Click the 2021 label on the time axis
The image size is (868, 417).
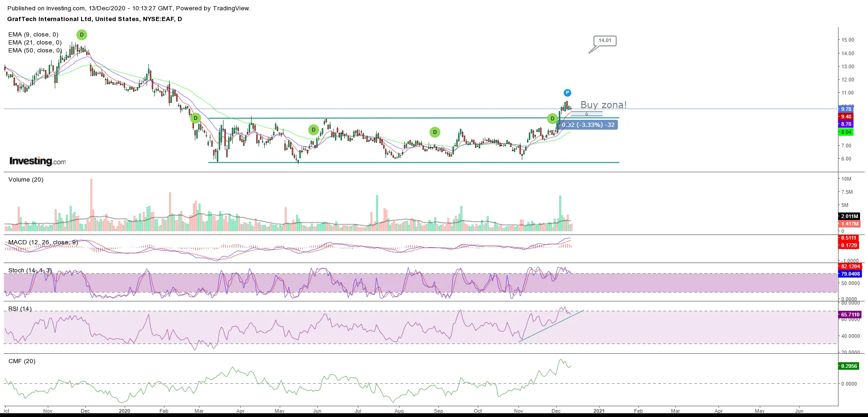599,411
